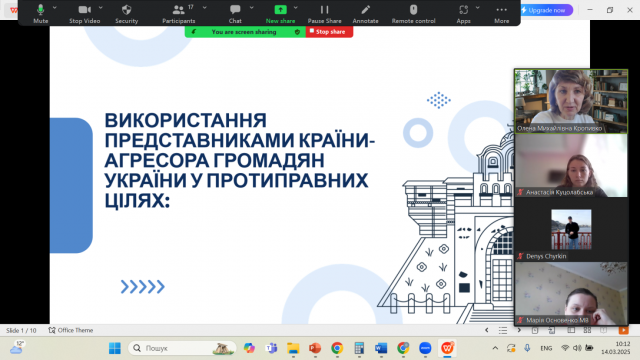640x360 pixels.
Task: Open the volume speaker tray icon
Action: 577,348
